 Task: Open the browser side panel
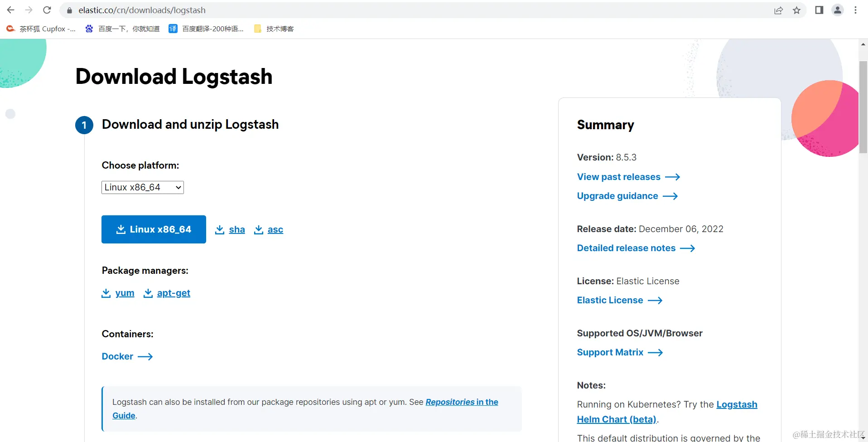coord(819,10)
